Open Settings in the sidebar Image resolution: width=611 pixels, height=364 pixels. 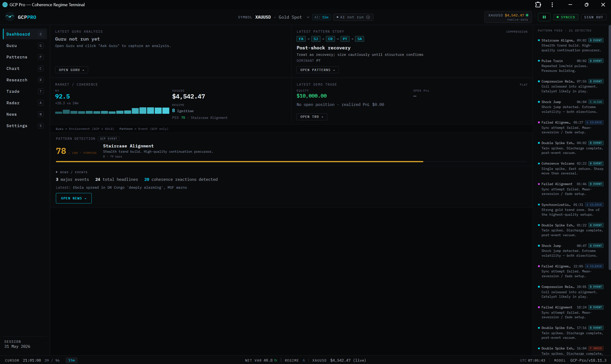[x=25, y=126]
